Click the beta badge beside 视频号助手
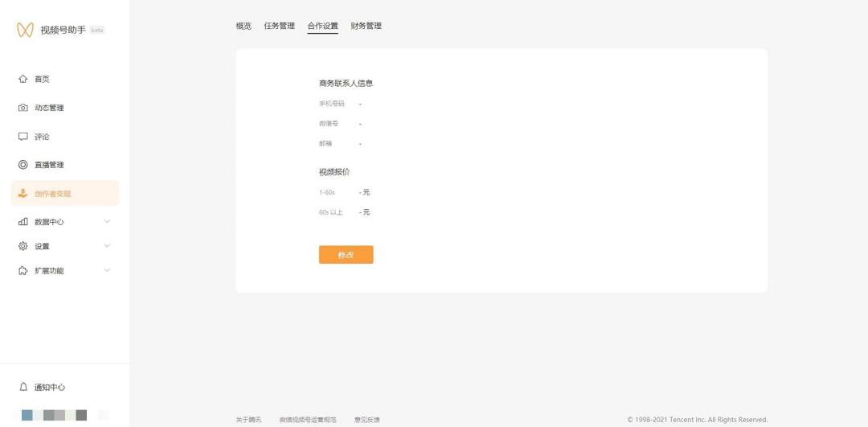This screenshot has height=427, width=868. [x=97, y=30]
